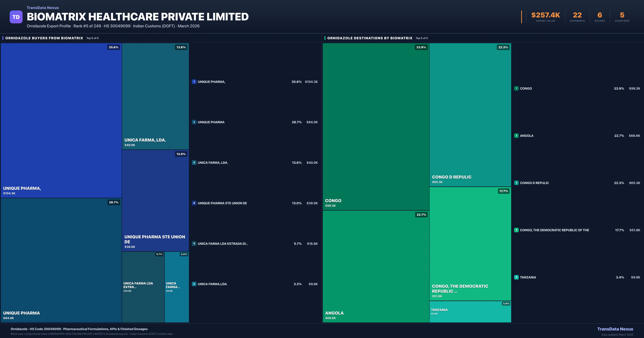This screenshot has width=644, height=338.
Task: Click rank badge 1 beside UNIQUE PHARMA,
Action: click(194, 82)
